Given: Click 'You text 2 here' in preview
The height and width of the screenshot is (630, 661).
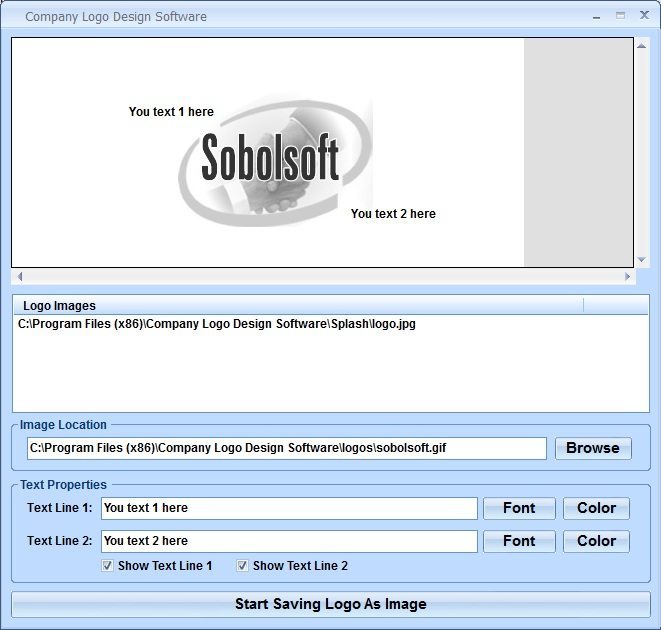Looking at the screenshot, I should tap(393, 214).
